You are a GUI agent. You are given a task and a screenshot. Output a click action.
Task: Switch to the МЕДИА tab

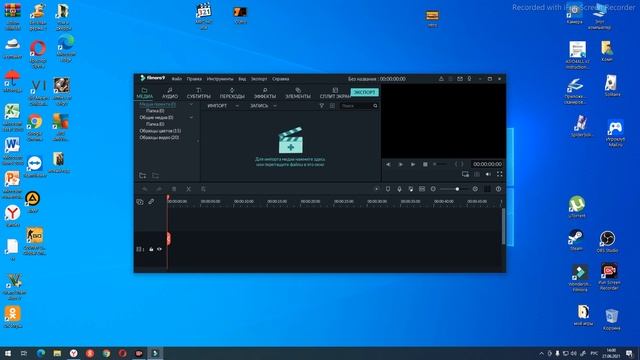[x=144, y=93]
